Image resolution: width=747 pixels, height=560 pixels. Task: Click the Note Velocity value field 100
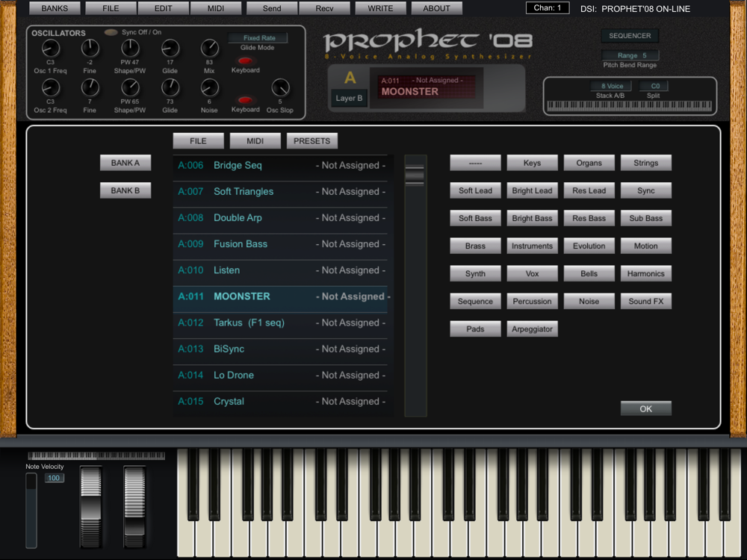[54, 478]
